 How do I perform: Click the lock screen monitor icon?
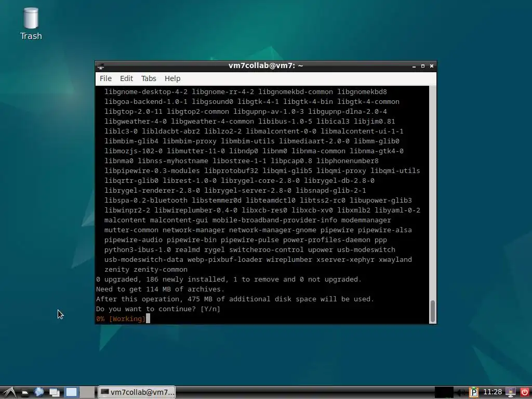(x=511, y=392)
